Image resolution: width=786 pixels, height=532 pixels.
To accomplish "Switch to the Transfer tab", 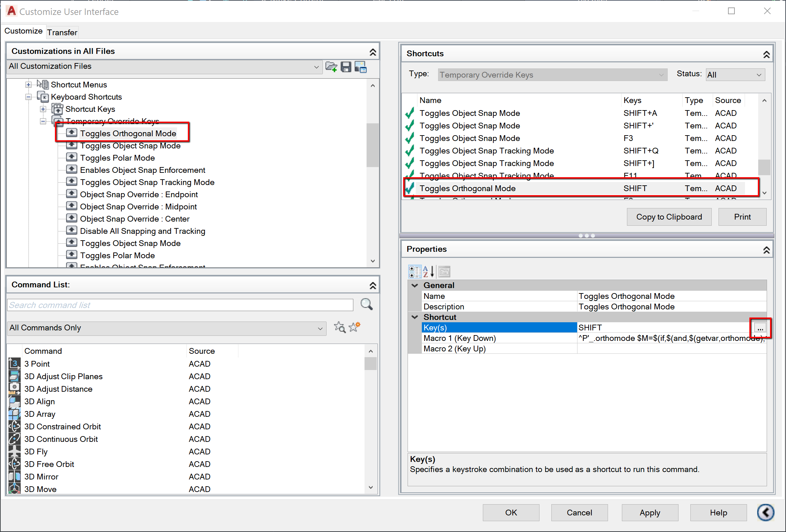I will pyautogui.click(x=62, y=32).
